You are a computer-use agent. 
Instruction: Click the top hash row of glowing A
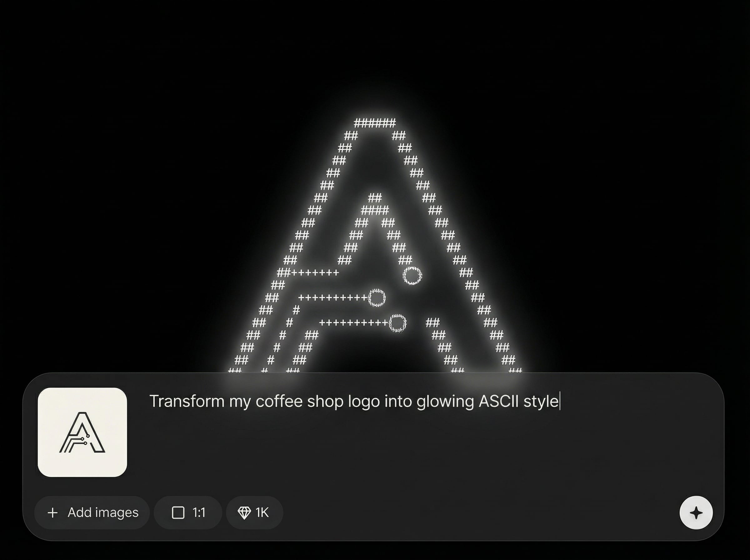click(x=374, y=123)
